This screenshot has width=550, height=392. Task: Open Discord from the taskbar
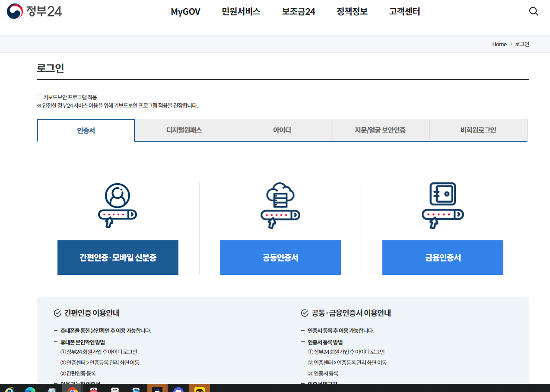pyautogui.click(x=178, y=389)
